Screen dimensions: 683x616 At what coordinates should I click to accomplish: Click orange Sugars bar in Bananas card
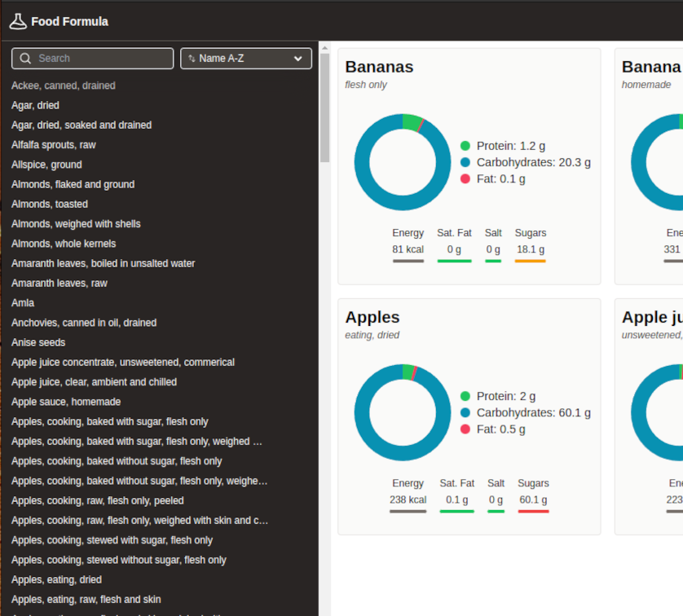[530, 261]
